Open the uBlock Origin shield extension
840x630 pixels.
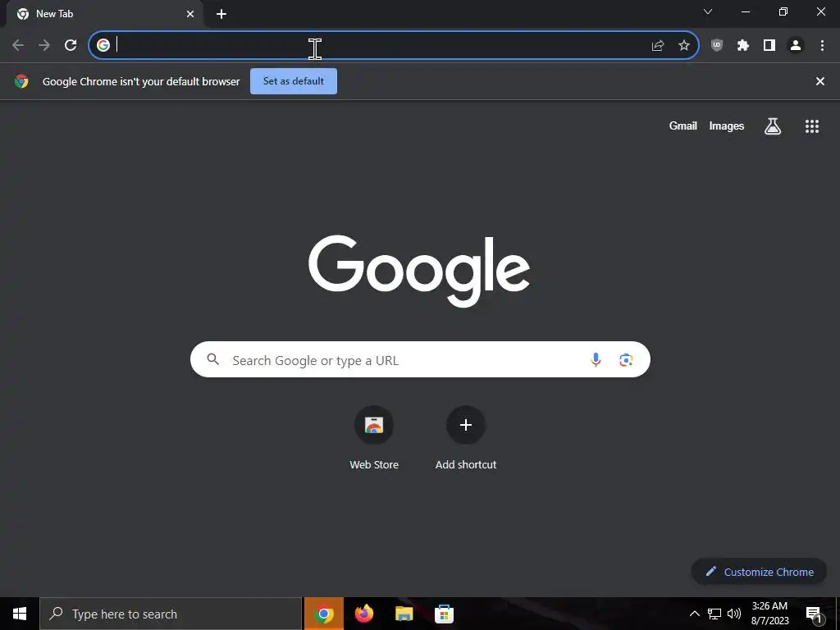(717, 46)
